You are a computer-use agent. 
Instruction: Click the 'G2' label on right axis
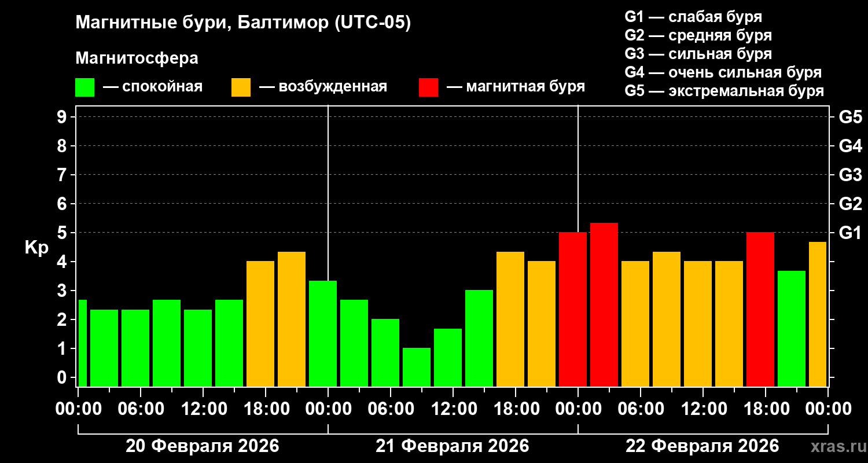(x=850, y=204)
